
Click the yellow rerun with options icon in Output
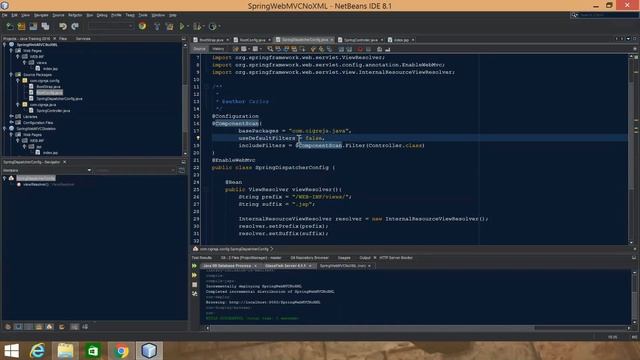pos(194,275)
